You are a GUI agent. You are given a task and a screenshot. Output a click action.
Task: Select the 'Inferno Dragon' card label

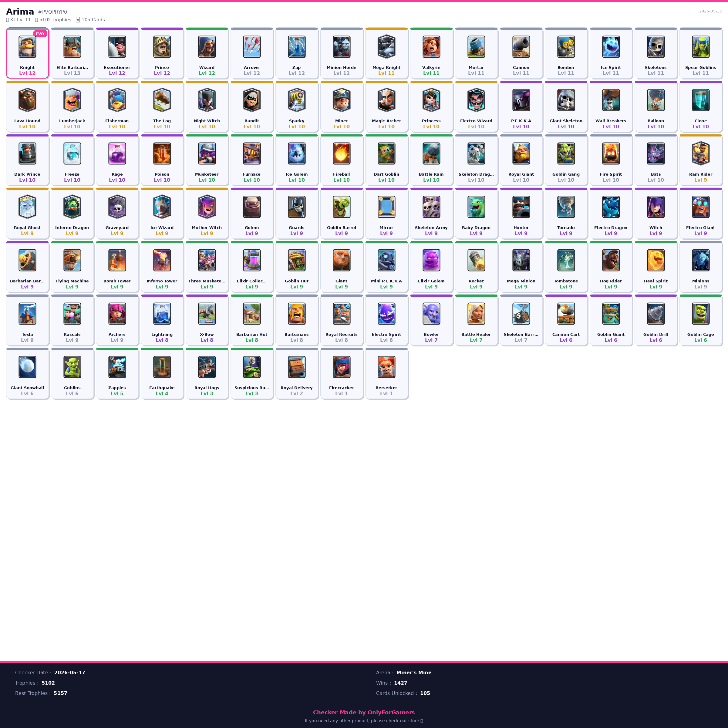click(72, 227)
